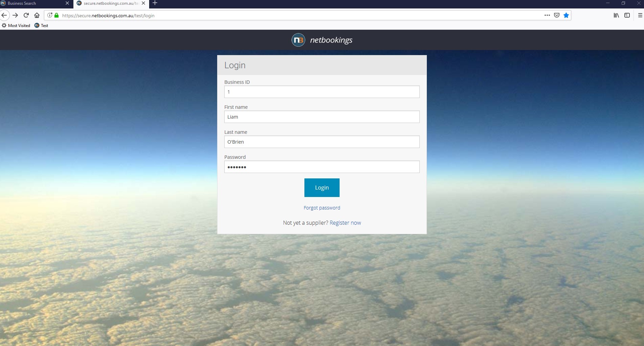Open the Firefox hamburger menu
The width and height of the screenshot is (644, 346).
(x=640, y=15)
